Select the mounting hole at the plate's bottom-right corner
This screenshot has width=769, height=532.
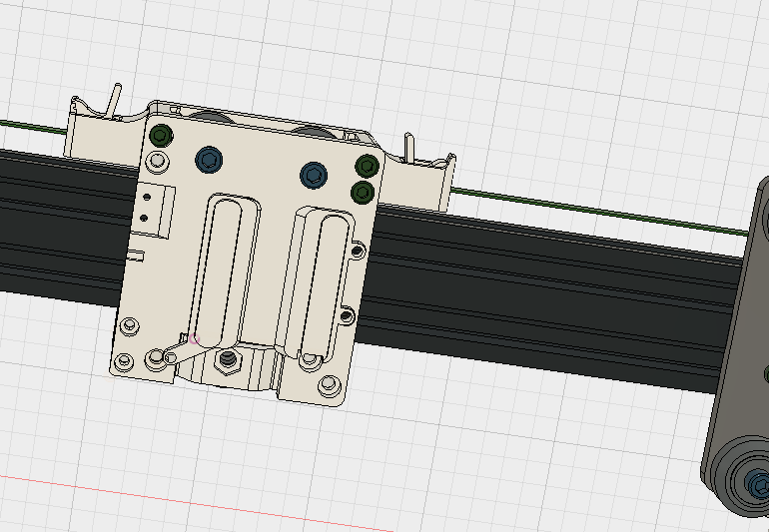tap(330, 385)
